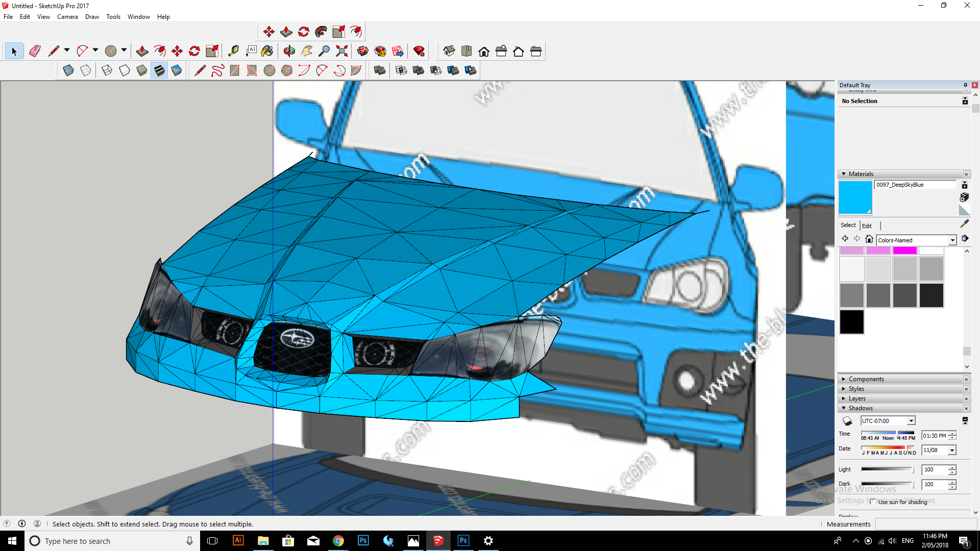This screenshot has height=551, width=980.
Task: Activate the Tape Measure tool
Action: (x=233, y=51)
